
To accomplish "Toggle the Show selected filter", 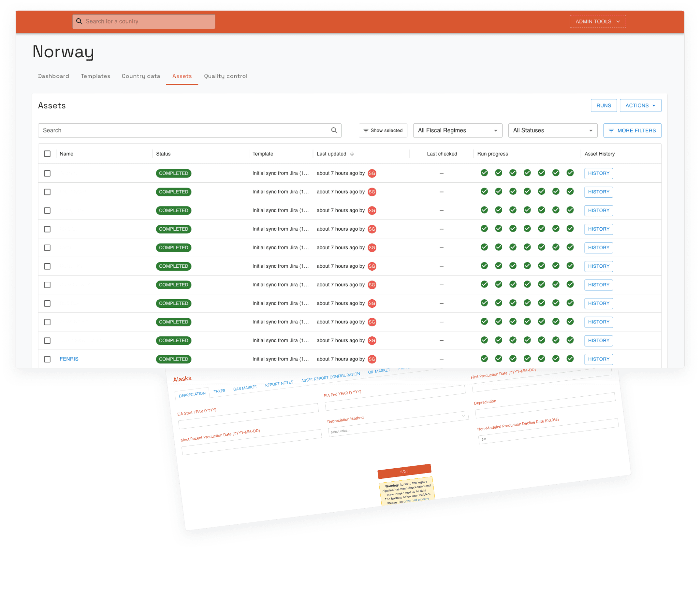I will click(x=383, y=131).
